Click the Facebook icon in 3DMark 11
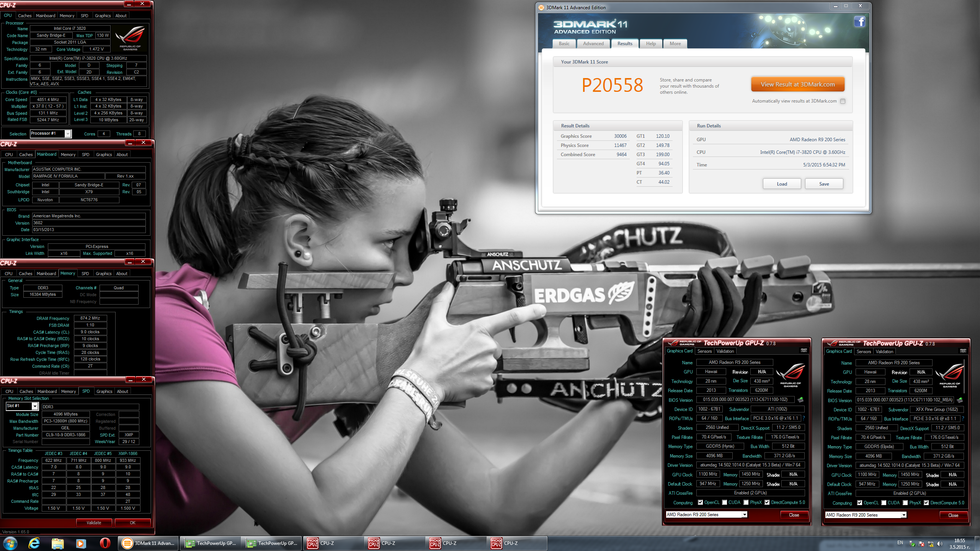The width and height of the screenshot is (980, 551). point(860,21)
